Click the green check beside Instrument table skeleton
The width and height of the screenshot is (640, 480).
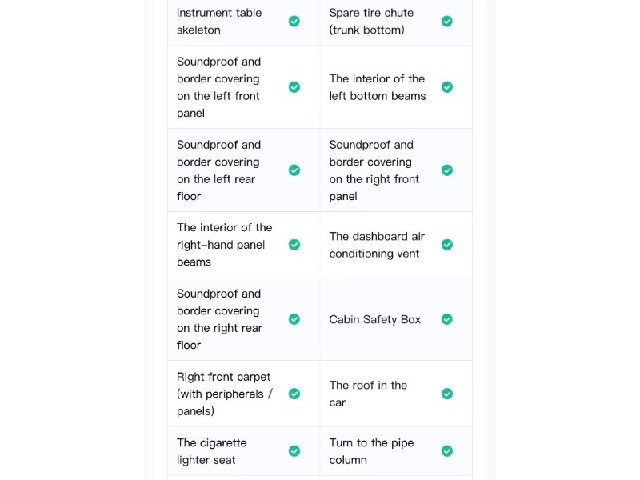(x=294, y=21)
